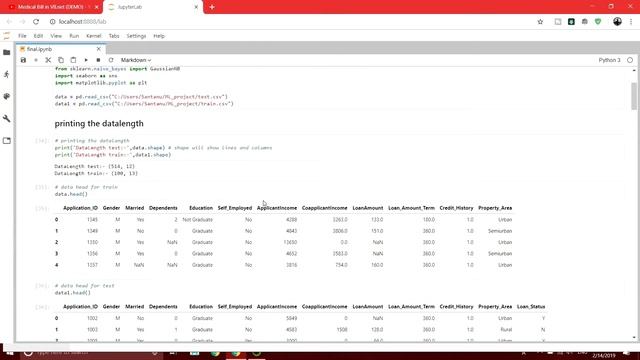Image resolution: width=640 pixels, height=360 pixels.
Task: Open the File menu
Action: coord(22,36)
